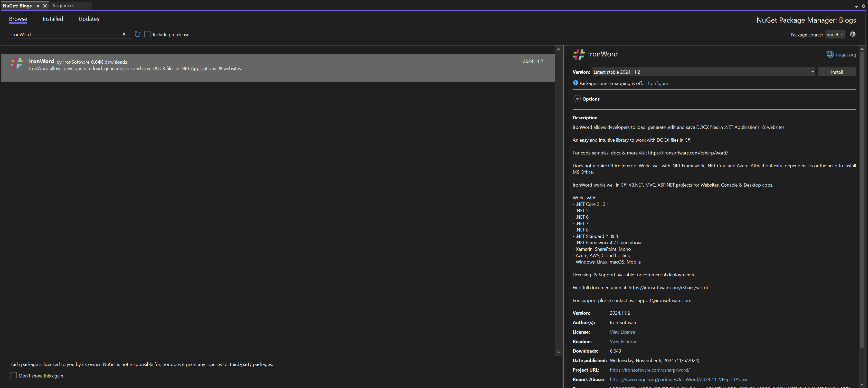Open the View License link
868x388 pixels.
622,332
